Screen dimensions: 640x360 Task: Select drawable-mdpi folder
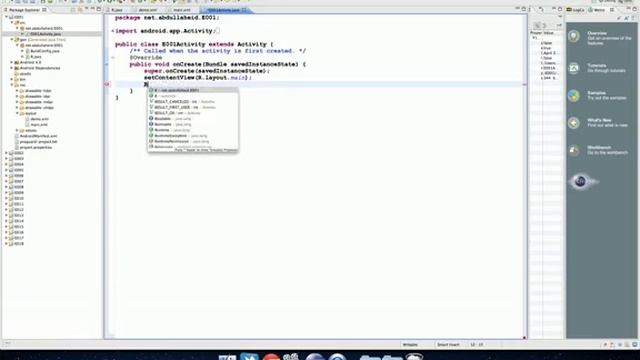pos(39,102)
